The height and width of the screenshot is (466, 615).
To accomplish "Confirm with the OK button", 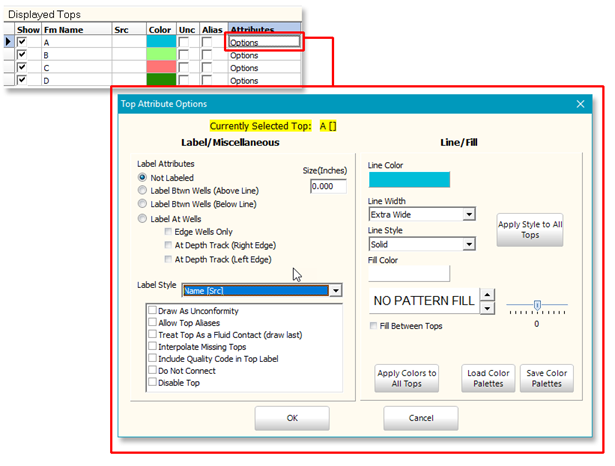I will click(x=292, y=418).
